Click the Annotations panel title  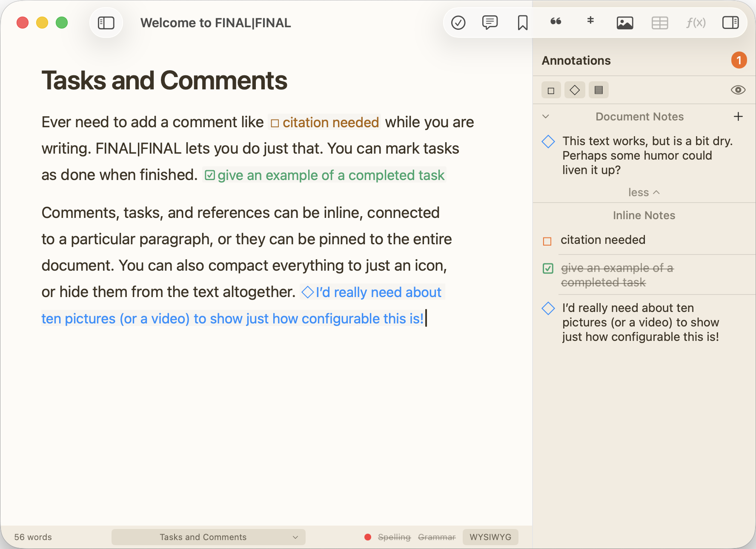point(576,60)
